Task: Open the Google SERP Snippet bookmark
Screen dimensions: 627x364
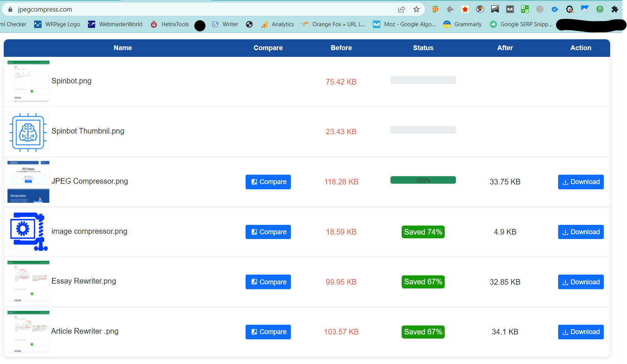Action: coord(521,24)
